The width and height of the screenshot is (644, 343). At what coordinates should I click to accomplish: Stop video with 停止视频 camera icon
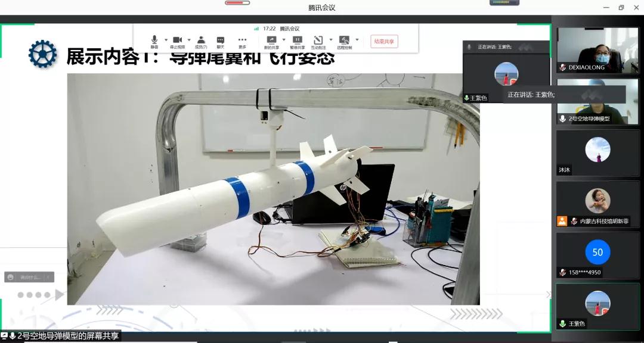click(x=177, y=40)
